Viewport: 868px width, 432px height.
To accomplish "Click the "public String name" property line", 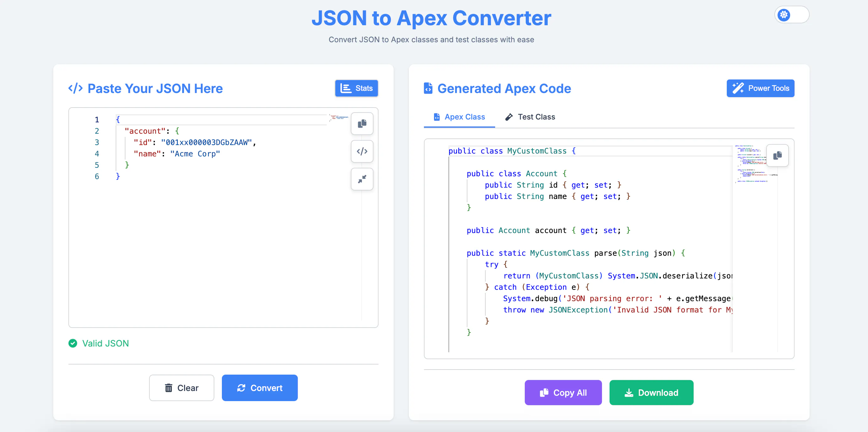I will coord(558,196).
